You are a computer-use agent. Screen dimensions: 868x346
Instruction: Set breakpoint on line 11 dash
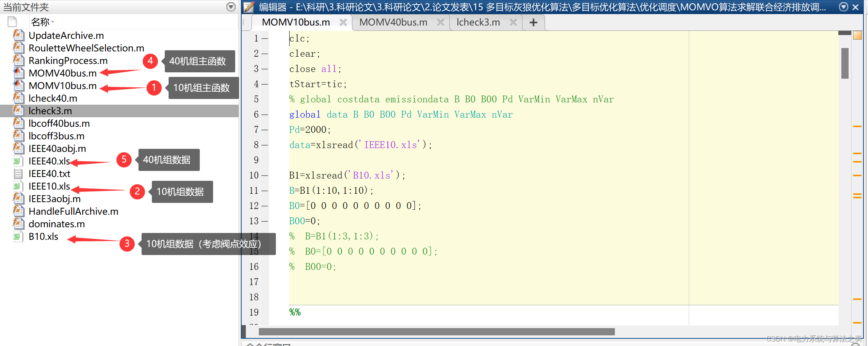click(x=265, y=191)
